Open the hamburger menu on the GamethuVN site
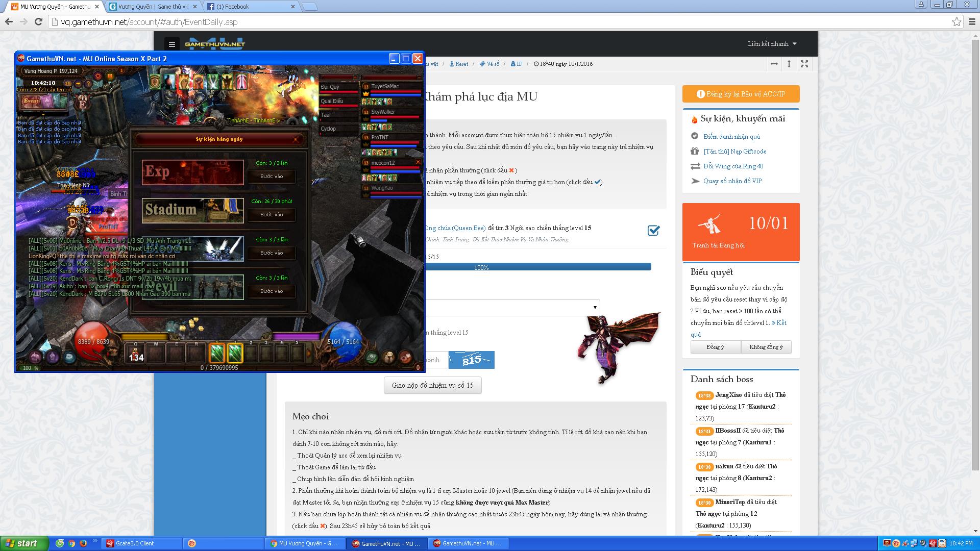This screenshot has width=980, height=551. [x=172, y=44]
